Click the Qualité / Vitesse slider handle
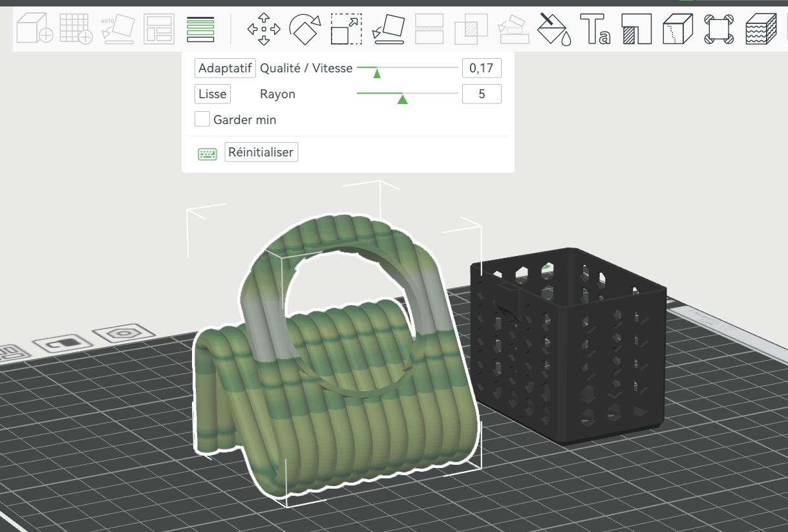 (377, 73)
